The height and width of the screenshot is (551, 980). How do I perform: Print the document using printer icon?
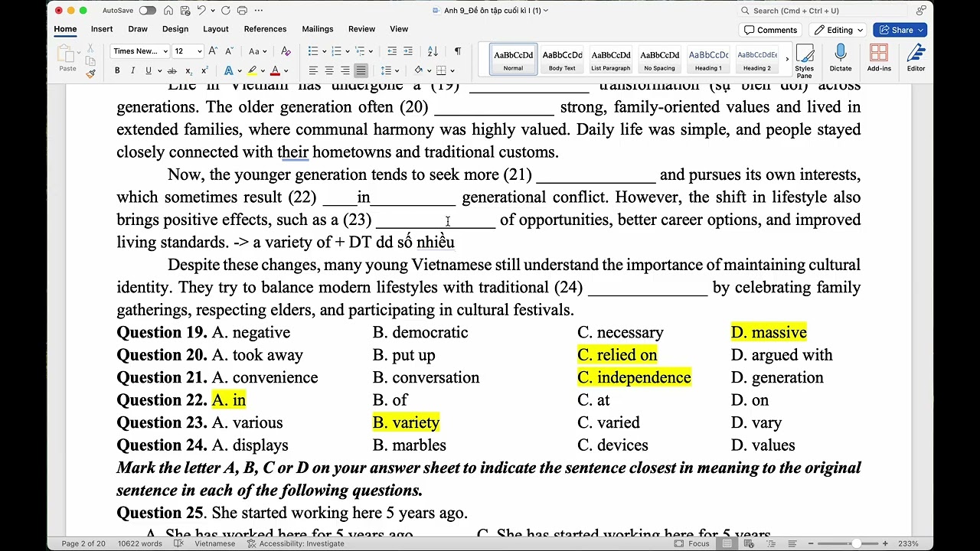pyautogui.click(x=242, y=11)
